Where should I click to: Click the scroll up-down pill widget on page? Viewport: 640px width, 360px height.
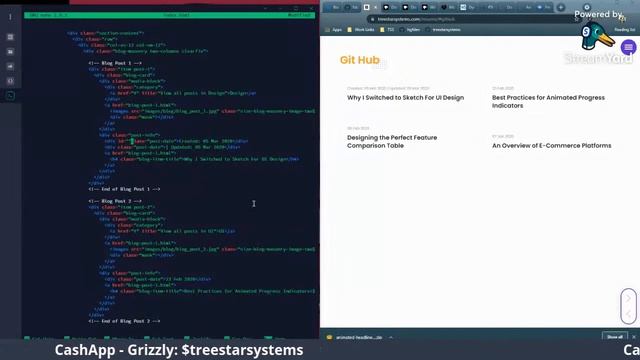[x=629, y=307]
